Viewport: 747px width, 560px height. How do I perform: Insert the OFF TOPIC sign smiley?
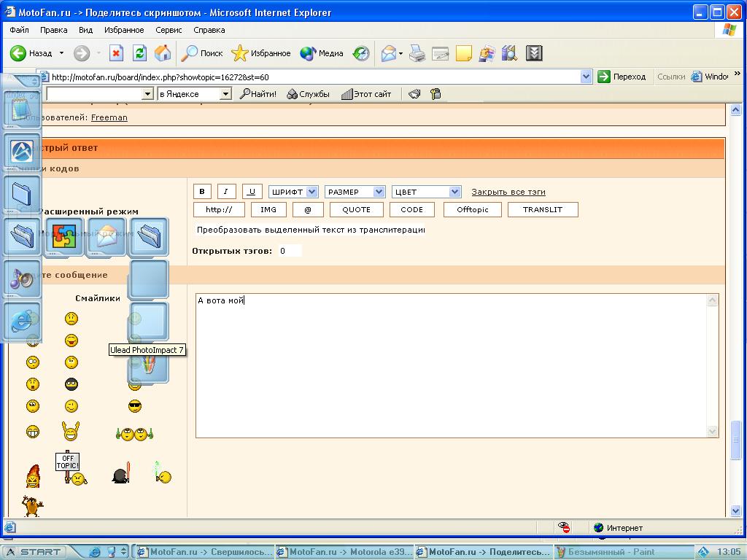[71, 468]
